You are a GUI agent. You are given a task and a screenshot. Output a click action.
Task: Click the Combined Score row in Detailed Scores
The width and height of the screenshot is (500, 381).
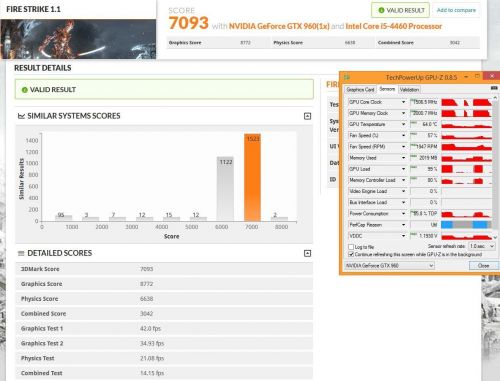tap(164, 314)
